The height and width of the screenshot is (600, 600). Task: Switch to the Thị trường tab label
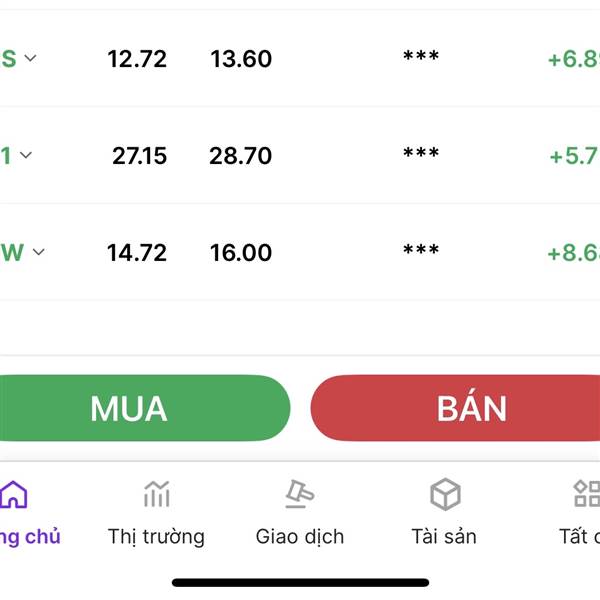[x=156, y=536]
